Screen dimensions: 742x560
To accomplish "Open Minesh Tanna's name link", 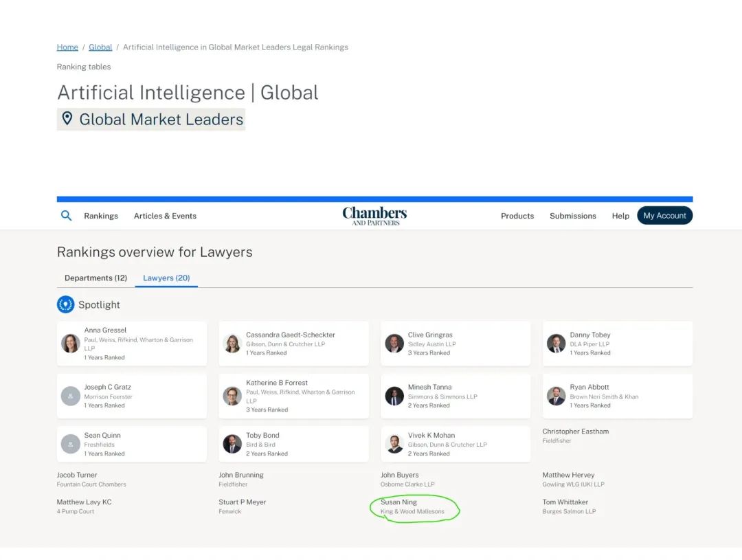I will click(429, 387).
